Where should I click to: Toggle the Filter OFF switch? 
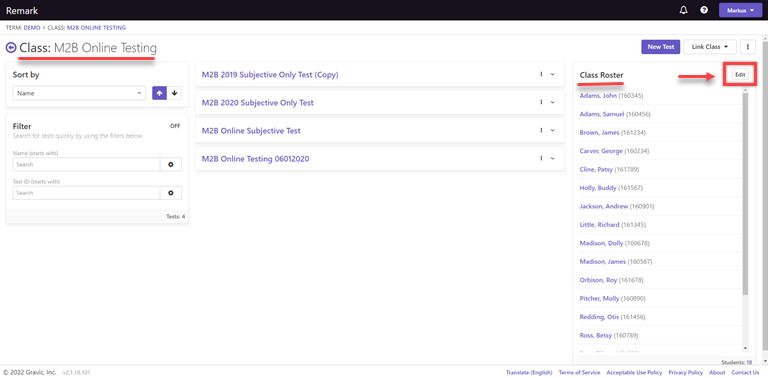coord(175,126)
